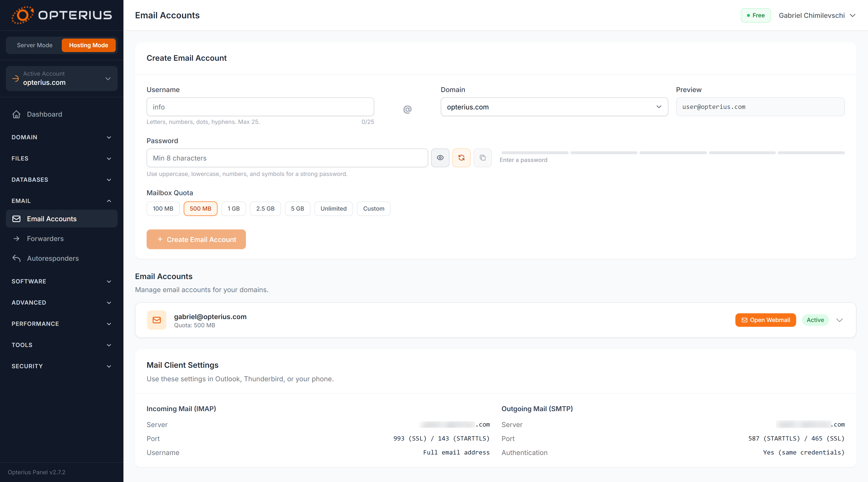The image size is (868, 482).
Task: Click the password strength meter bar
Action: point(673,153)
